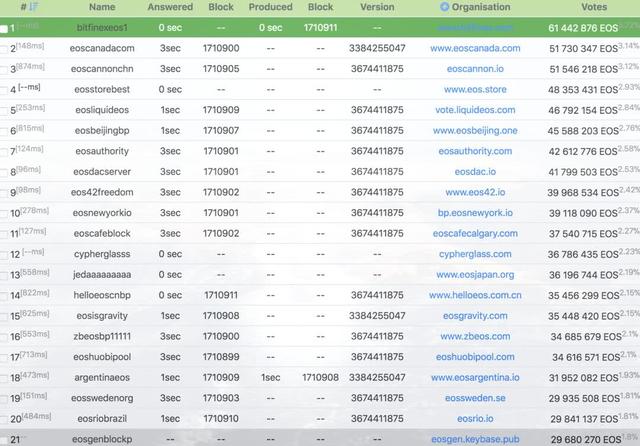Click the 874ms latency of eoscannonchn

click(x=30, y=66)
